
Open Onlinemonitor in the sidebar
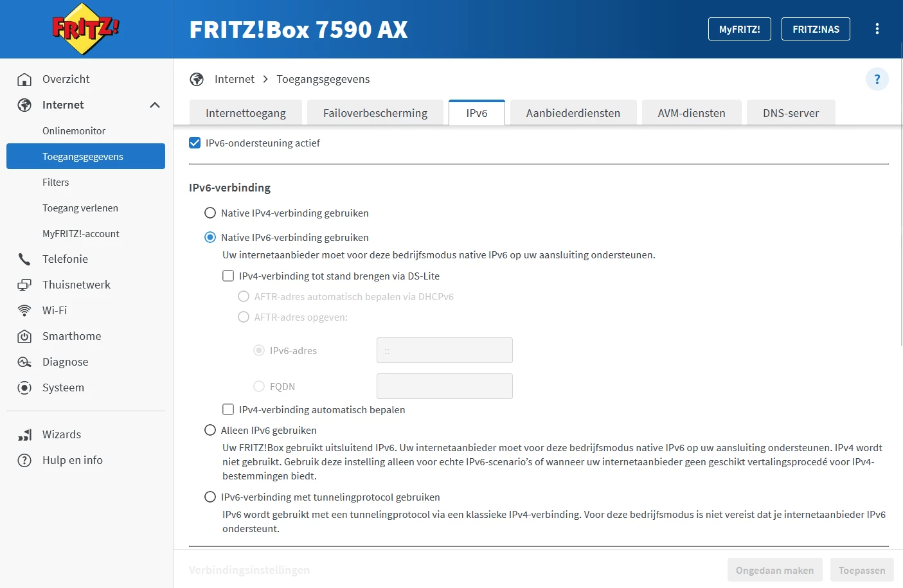[x=85, y=130]
